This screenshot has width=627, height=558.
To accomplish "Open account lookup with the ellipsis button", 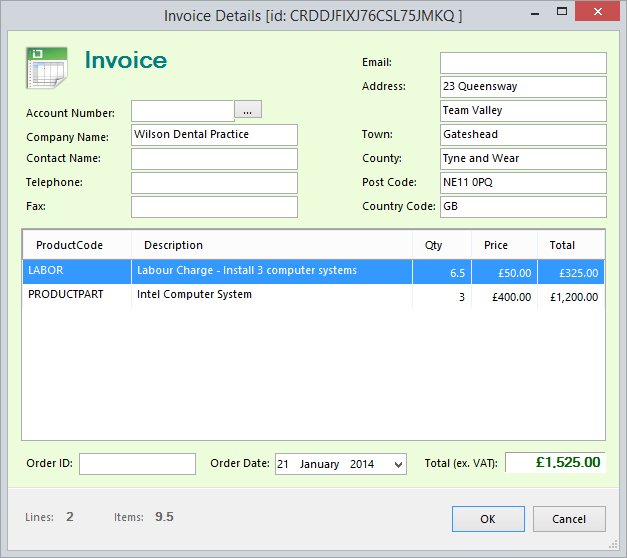I will point(248,109).
